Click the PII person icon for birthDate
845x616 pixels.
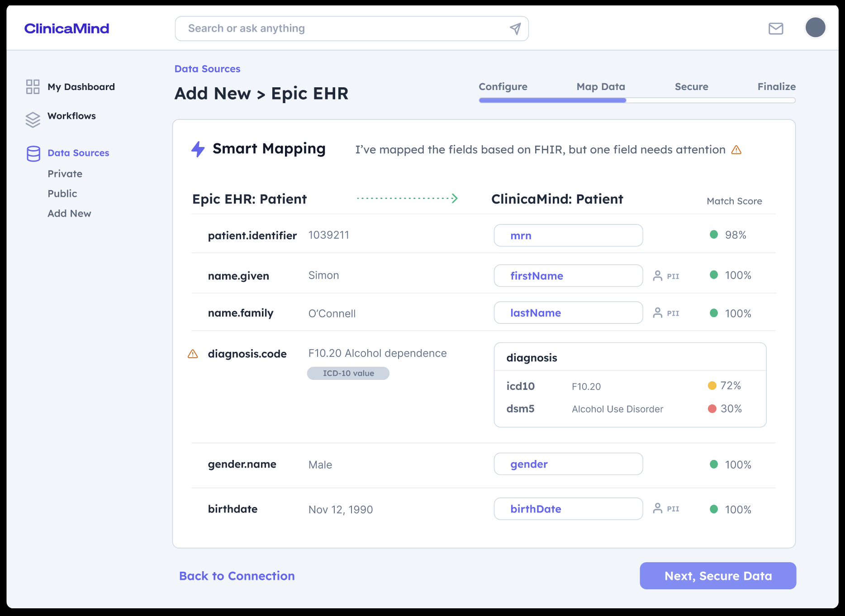click(658, 508)
